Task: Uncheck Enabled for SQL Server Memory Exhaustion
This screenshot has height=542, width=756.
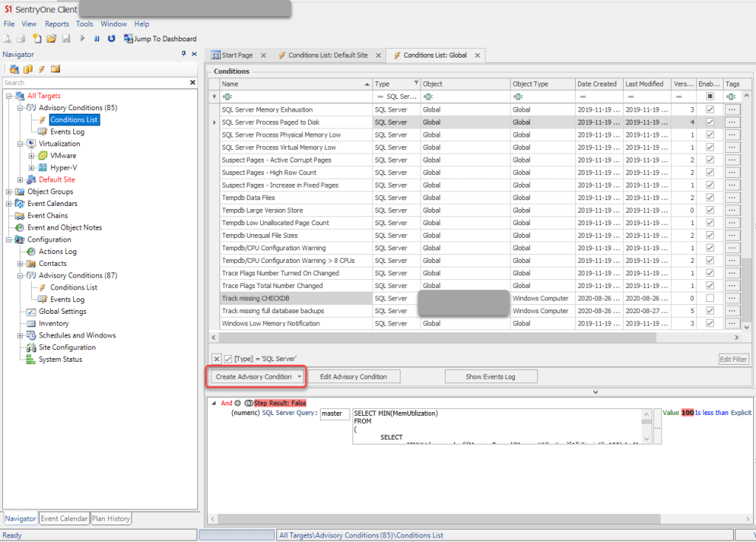Action: [709, 110]
